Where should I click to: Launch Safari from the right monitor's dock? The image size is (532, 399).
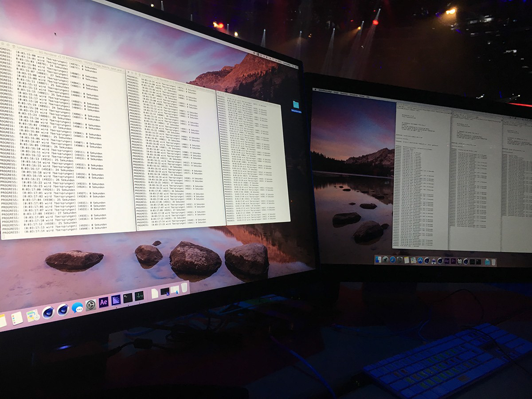click(x=392, y=260)
